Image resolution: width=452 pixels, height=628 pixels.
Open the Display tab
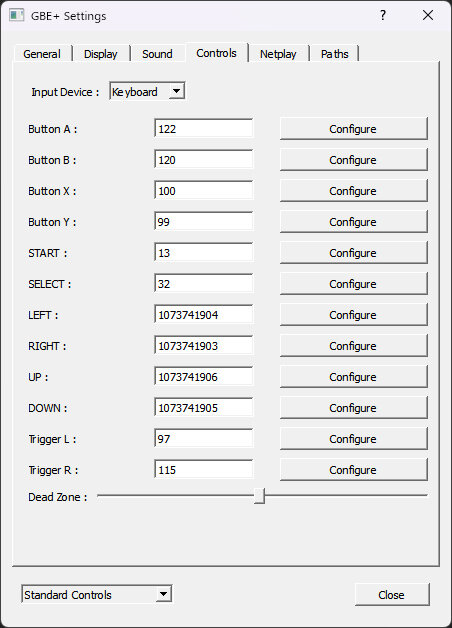[x=100, y=54]
